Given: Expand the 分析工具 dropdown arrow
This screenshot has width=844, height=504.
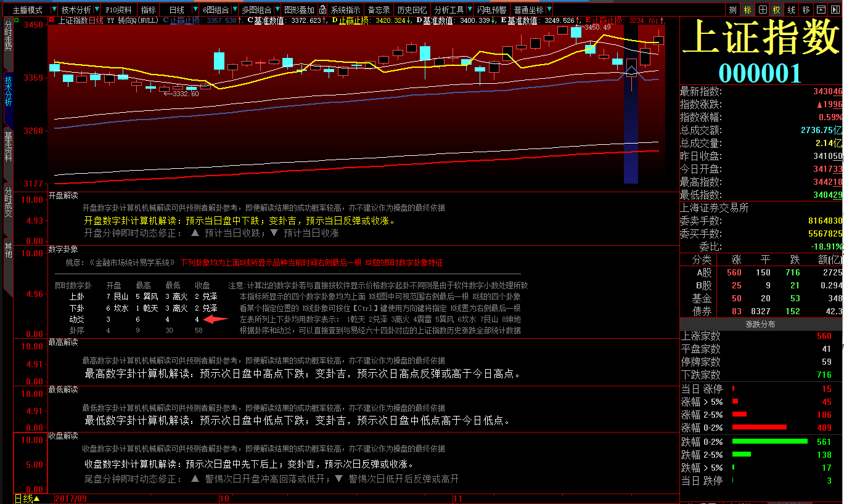Looking at the screenshot, I should pyautogui.click(x=470, y=10).
